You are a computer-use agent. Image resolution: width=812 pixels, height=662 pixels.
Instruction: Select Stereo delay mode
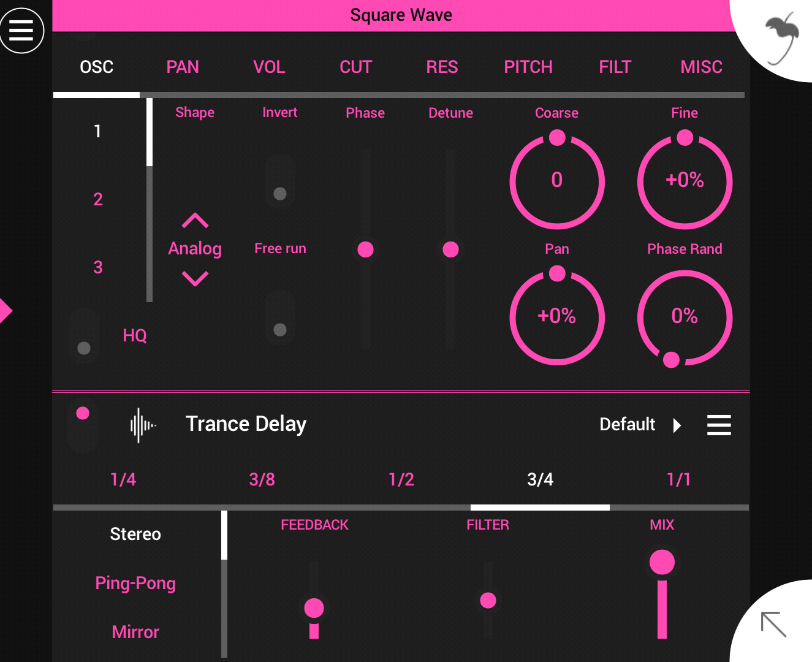click(x=135, y=534)
